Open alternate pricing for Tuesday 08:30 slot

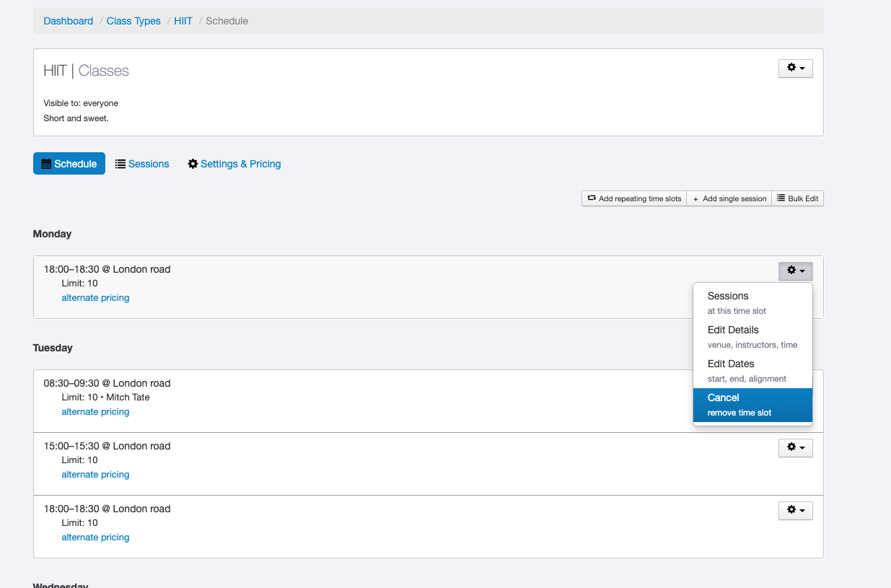coord(95,412)
